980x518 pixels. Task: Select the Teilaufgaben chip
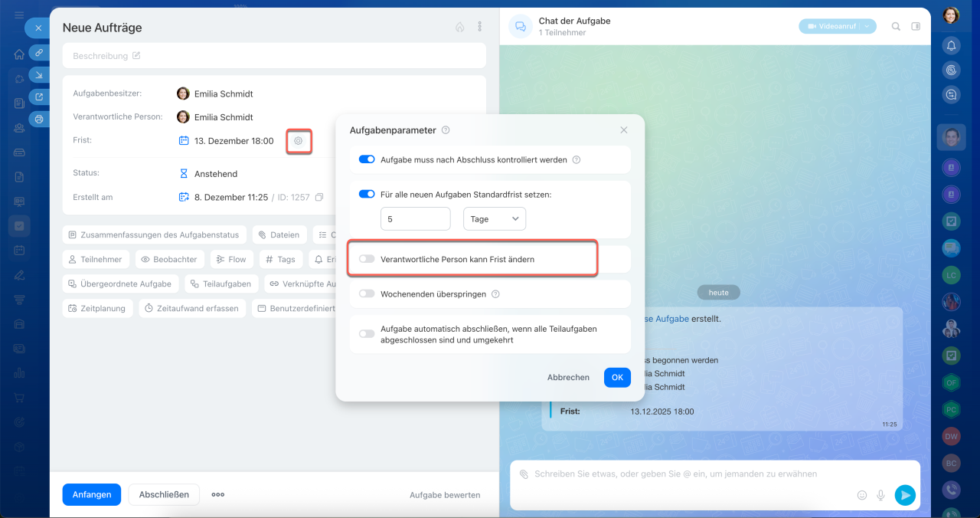click(x=220, y=284)
